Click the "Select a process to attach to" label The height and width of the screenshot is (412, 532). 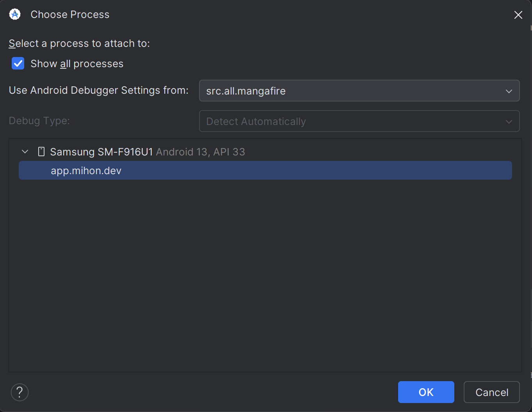tap(79, 43)
